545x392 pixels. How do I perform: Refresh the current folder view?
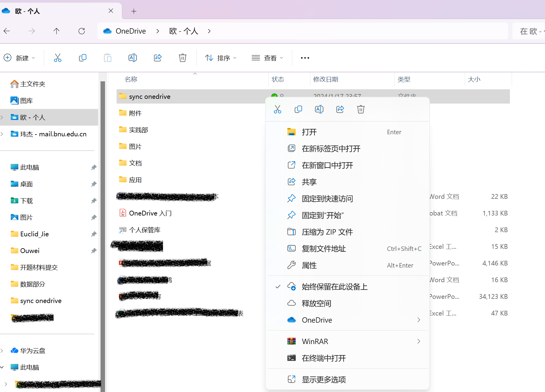pyautogui.click(x=82, y=31)
